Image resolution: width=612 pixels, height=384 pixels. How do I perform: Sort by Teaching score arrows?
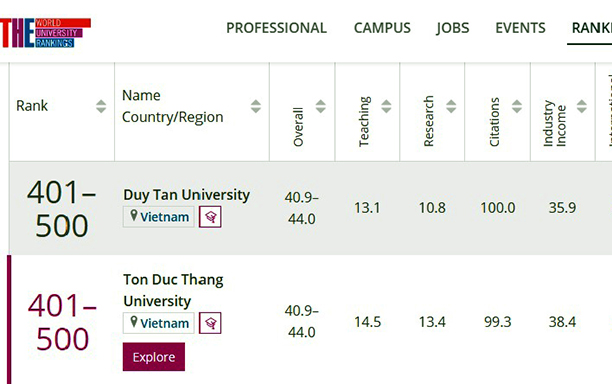click(x=386, y=106)
